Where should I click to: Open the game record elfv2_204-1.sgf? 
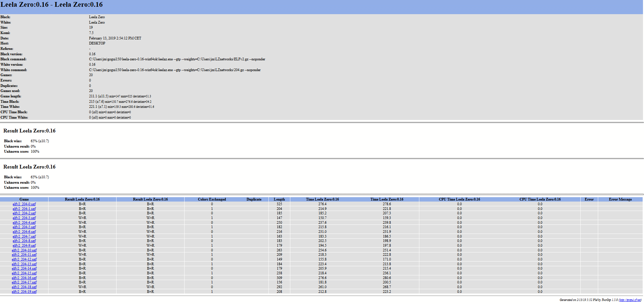click(24, 209)
